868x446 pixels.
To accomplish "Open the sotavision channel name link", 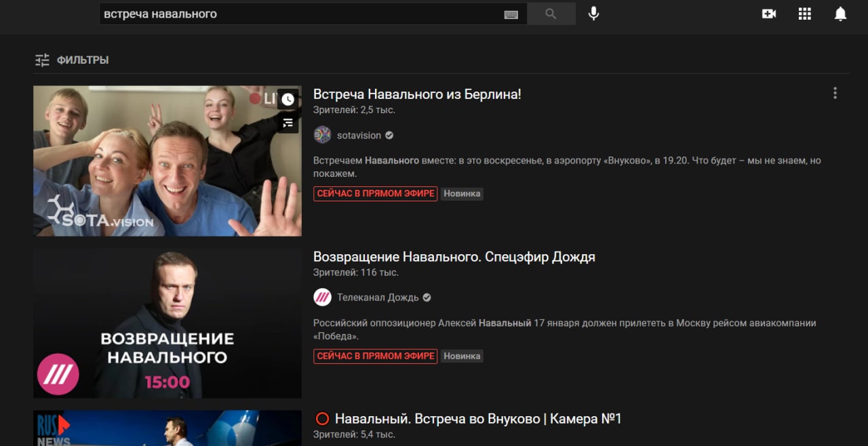I will click(359, 135).
